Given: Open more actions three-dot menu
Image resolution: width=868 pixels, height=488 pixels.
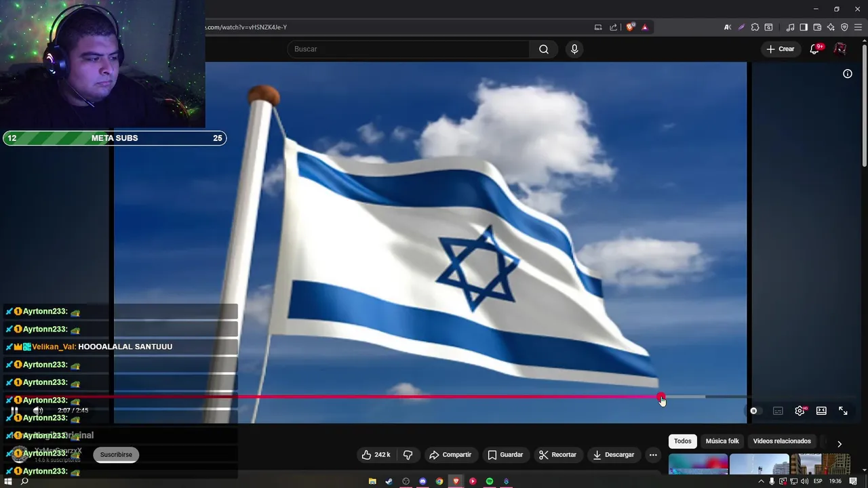Looking at the screenshot, I should tap(653, 455).
